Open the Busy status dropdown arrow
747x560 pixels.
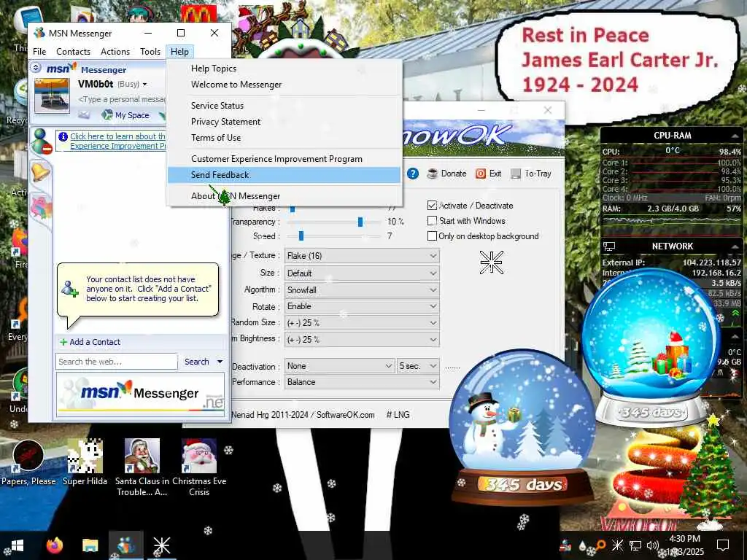coord(145,85)
